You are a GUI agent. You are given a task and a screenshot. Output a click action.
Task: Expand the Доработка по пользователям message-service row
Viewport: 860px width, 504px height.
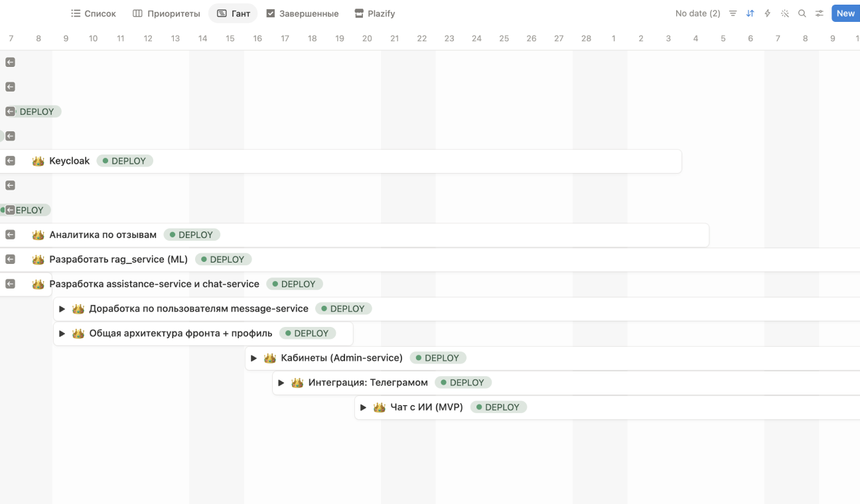(x=62, y=309)
